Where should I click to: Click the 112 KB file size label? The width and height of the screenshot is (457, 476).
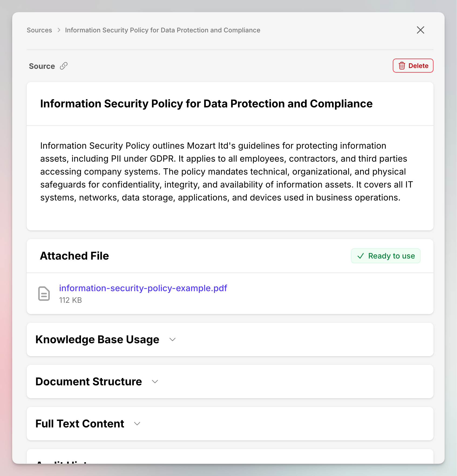70,300
